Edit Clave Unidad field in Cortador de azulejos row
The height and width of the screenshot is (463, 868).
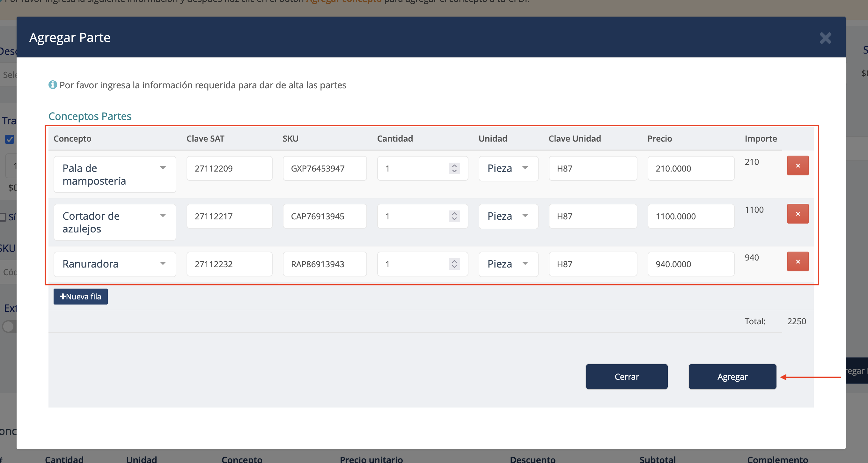(x=593, y=216)
